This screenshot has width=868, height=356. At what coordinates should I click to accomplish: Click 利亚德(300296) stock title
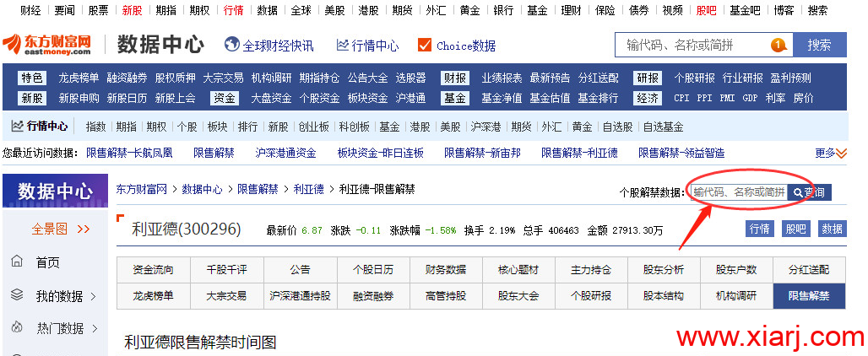187,229
